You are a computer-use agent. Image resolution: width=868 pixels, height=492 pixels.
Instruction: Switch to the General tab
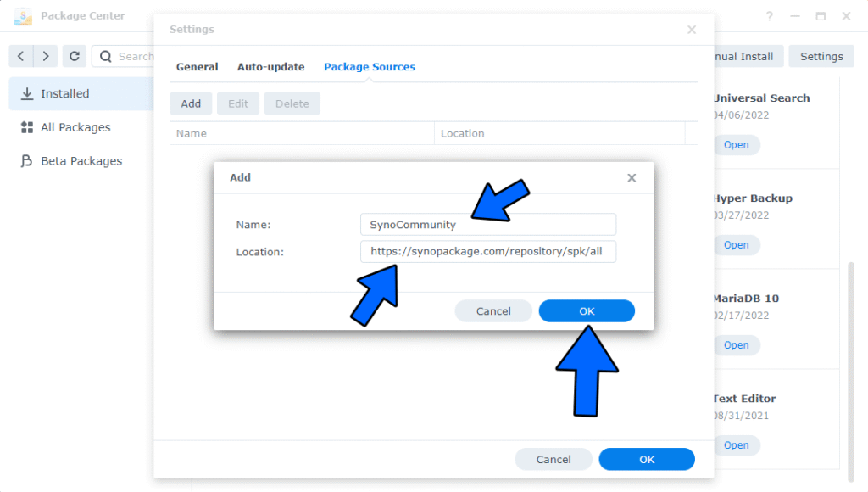[x=197, y=67]
